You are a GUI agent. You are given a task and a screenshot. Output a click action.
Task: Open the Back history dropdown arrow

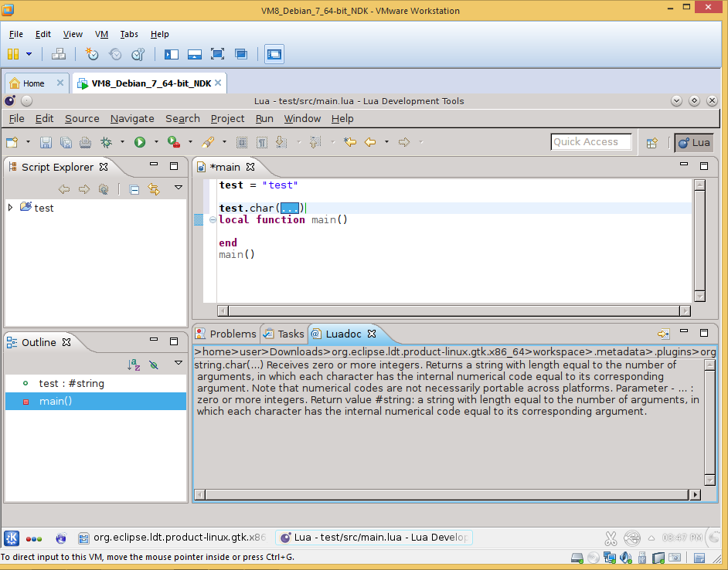[x=386, y=142]
